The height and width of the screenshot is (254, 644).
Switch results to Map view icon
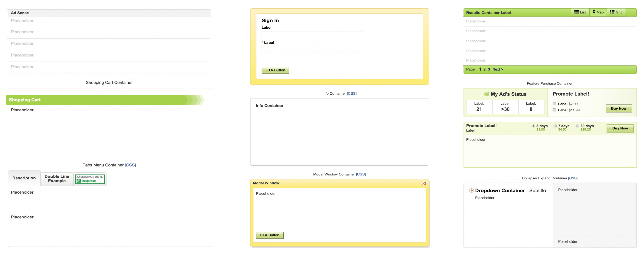coord(594,12)
